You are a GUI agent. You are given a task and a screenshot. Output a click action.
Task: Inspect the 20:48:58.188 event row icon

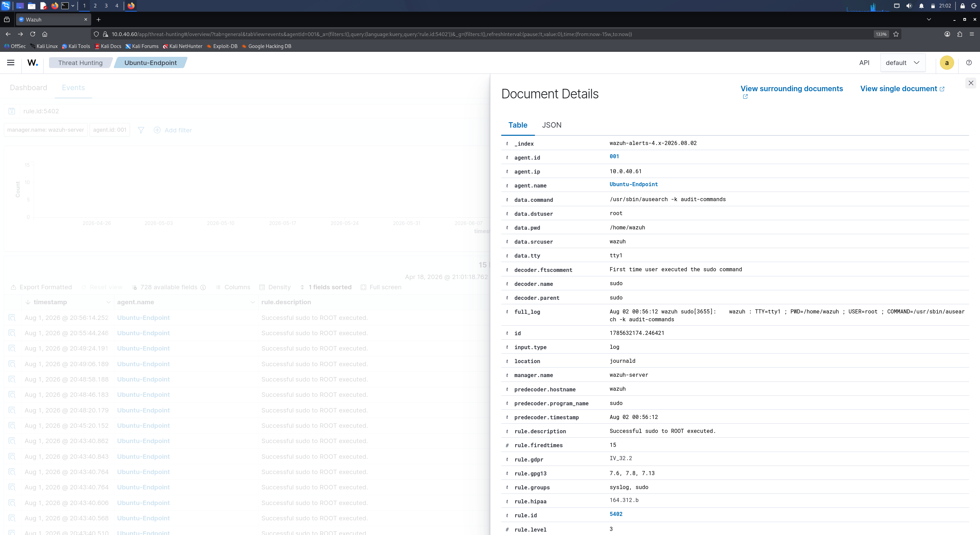[12, 379]
